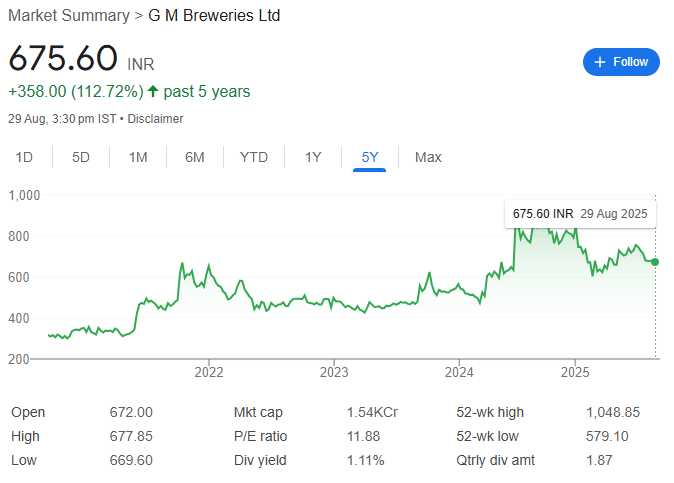The width and height of the screenshot is (674, 483).
Task: Click the 2025 x-axis label
Action: [x=575, y=372]
